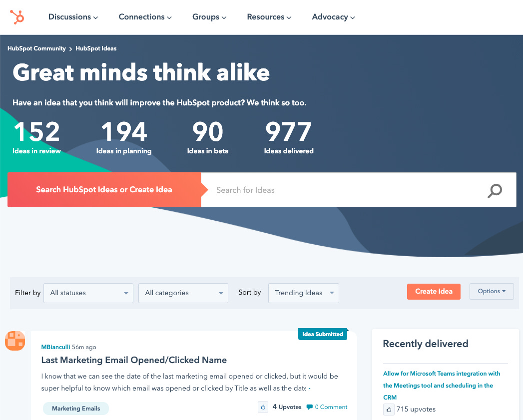Screen dimensions: 523x420
Task: Open Last Marketing Email Opened/Clicked Name idea
Action: [134, 360]
